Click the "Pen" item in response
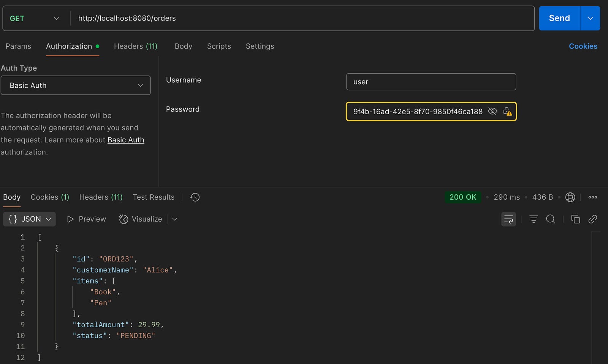Screen dimensions: 608x364 [x=101, y=303]
